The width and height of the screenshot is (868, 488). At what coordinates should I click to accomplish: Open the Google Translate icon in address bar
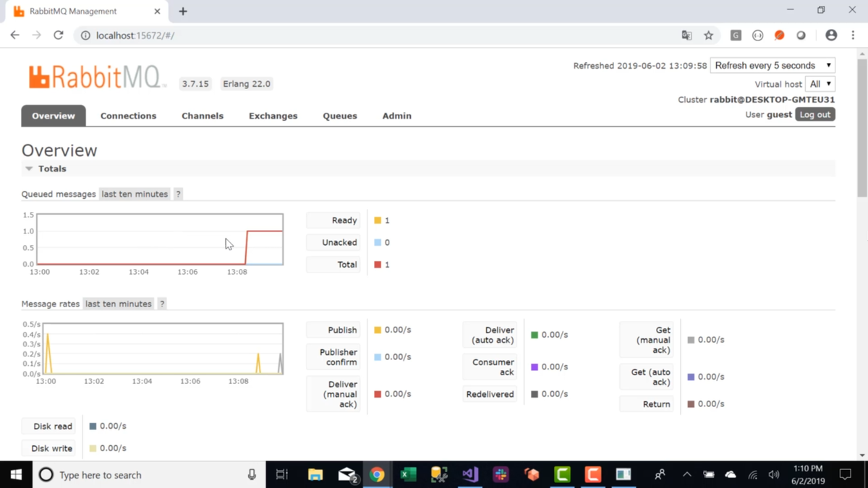tap(686, 35)
